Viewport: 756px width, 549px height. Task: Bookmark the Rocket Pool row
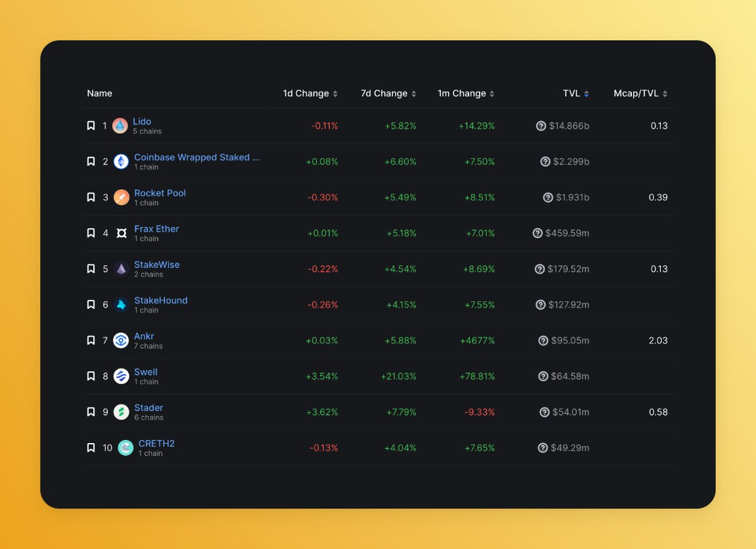[x=91, y=197]
